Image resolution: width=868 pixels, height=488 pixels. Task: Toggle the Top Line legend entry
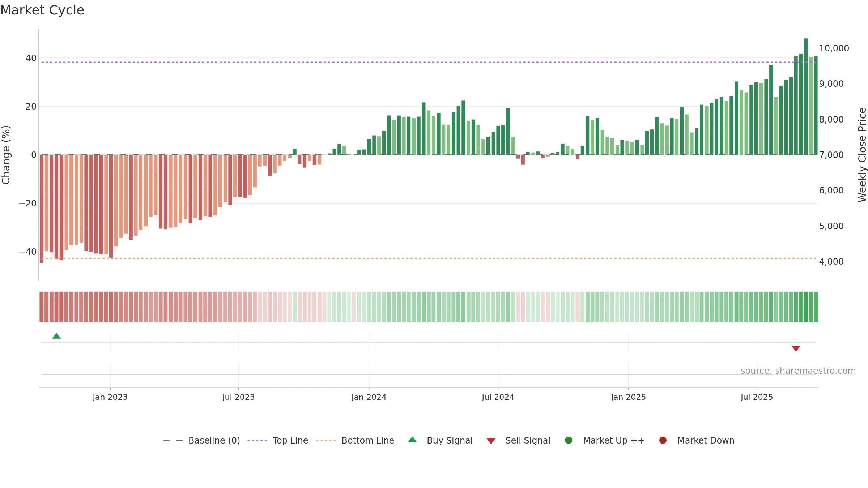coord(278,440)
